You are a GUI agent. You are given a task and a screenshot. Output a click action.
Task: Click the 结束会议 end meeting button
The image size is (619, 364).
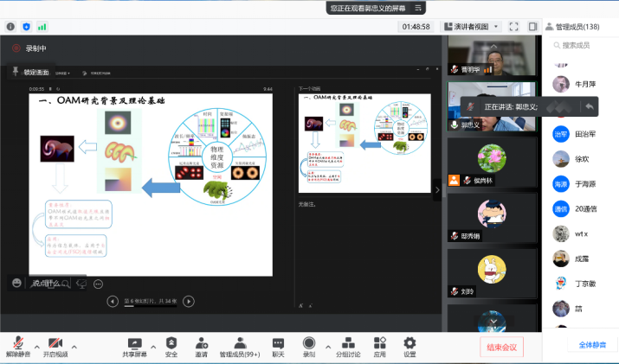tap(501, 348)
